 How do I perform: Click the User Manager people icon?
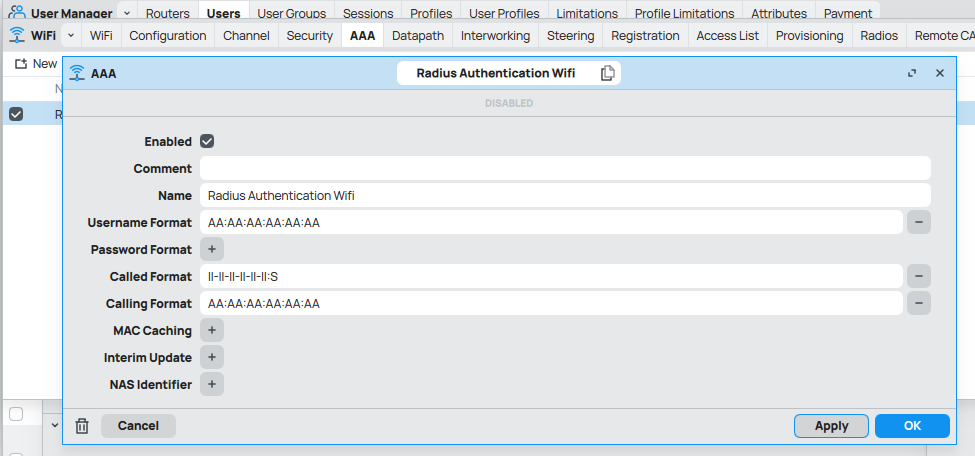[17, 12]
